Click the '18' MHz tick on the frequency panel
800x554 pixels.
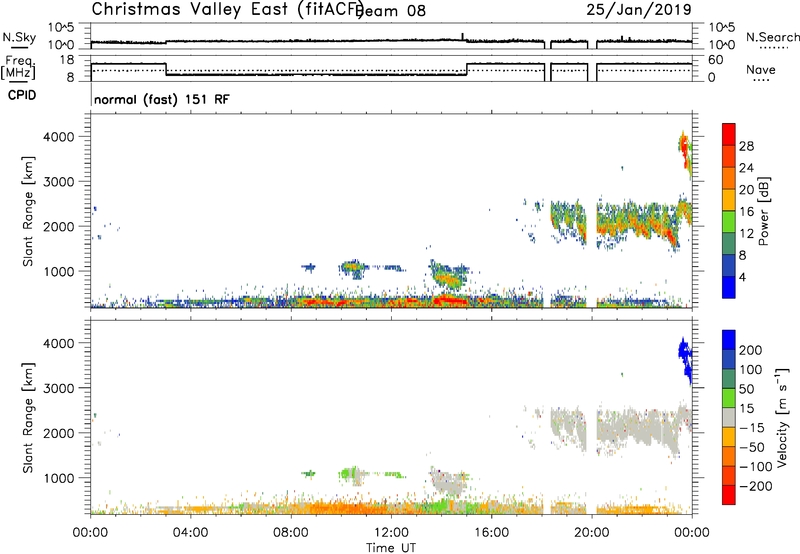[66, 60]
